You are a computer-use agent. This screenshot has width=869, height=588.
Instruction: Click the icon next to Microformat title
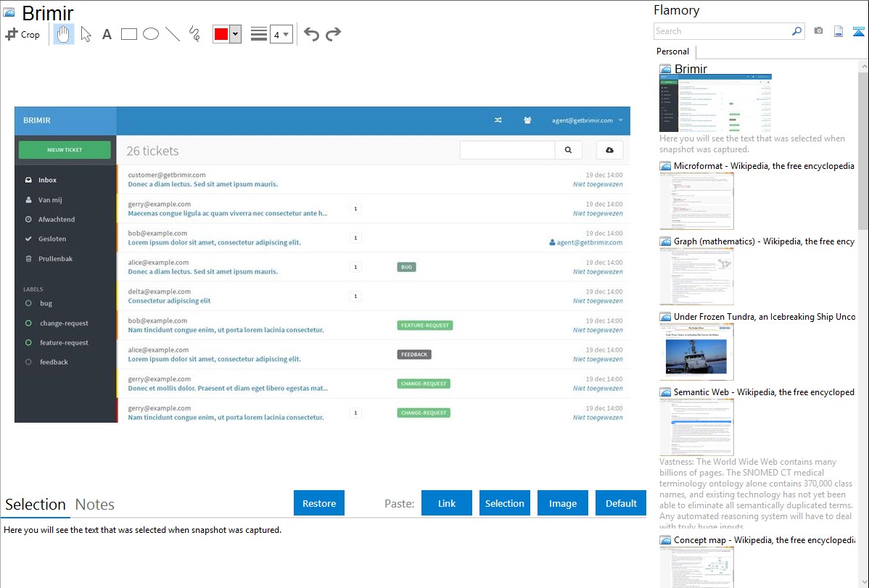pyautogui.click(x=665, y=166)
